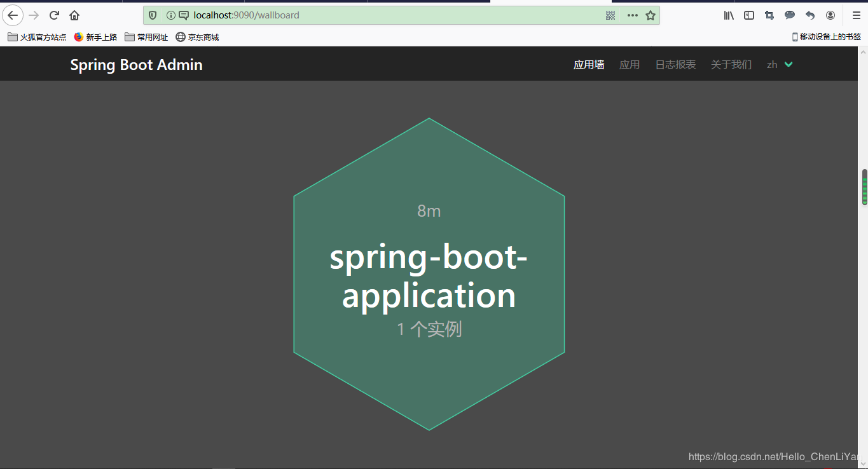Click the QR code icon in address bar
Screen dimensions: 868x469
(610, 15)
